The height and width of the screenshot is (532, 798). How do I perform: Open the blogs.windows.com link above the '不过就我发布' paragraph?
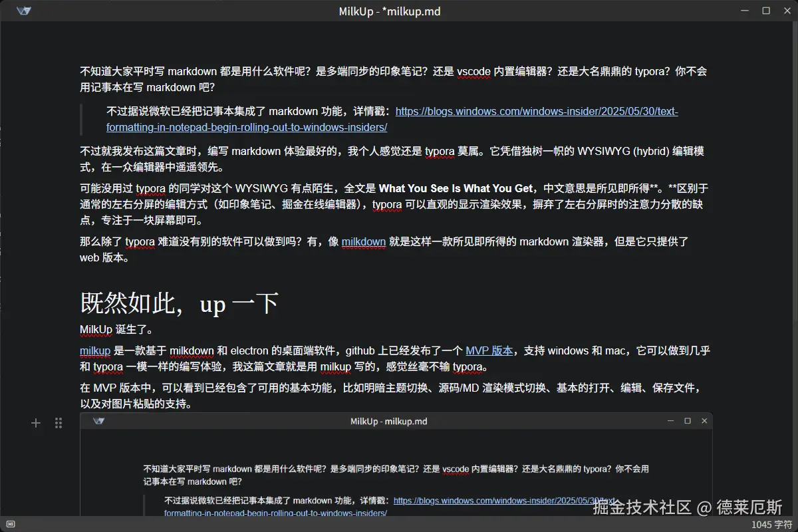392,119
